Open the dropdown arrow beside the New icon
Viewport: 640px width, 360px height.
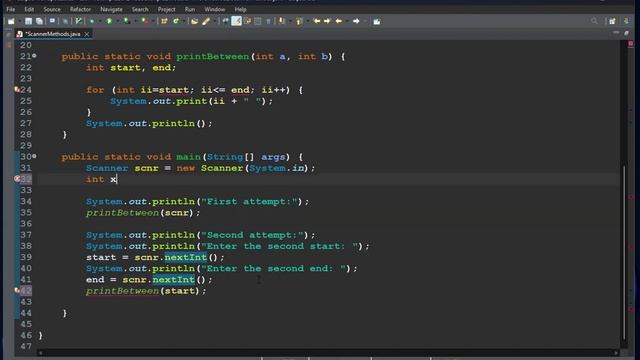20,21
